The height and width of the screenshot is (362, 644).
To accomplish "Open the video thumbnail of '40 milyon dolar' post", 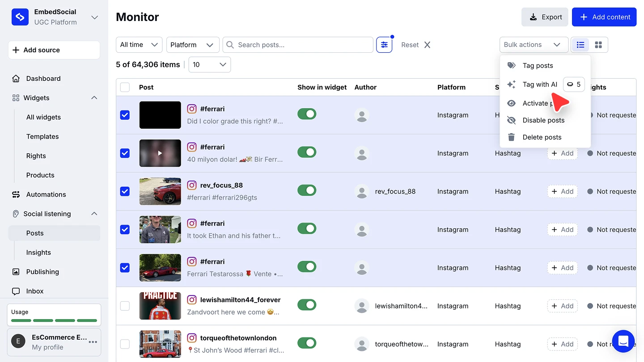I will coord(160,153).
